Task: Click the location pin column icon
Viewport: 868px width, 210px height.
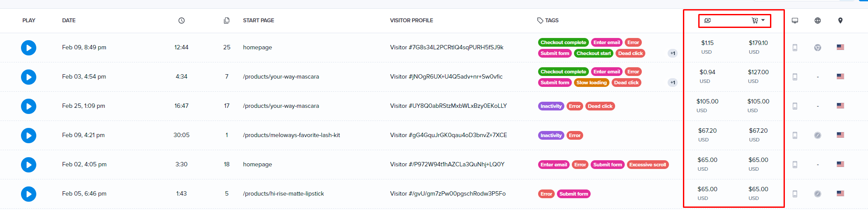Action: 840,21
